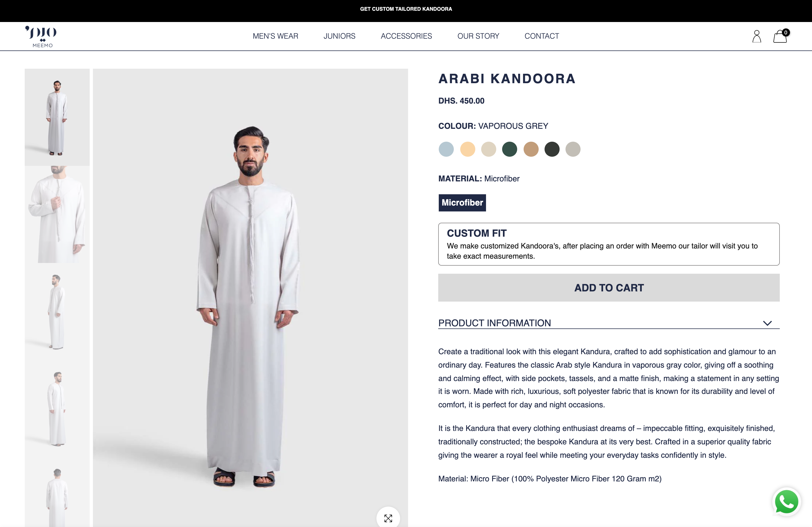Choose the dark green colour swatch
Image resolution: width=812 pixels, height=527 pixels.
point(509,149)
